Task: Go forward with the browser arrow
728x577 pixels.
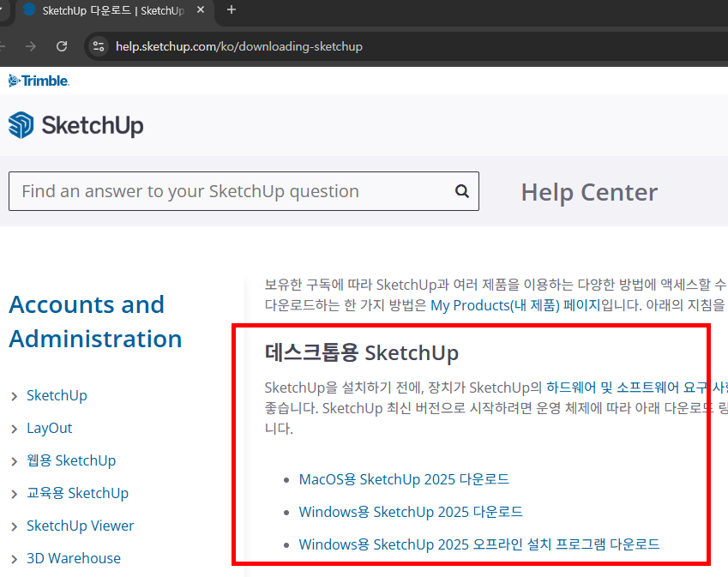Action: [31, 46]
